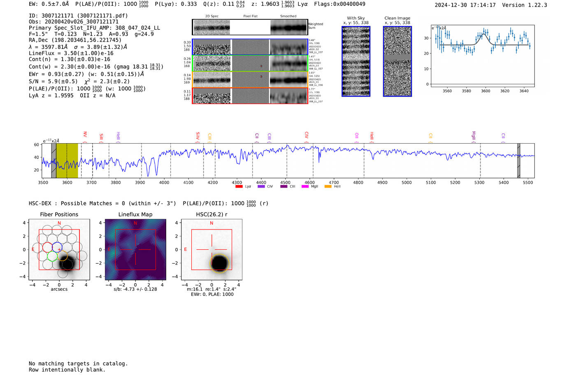Click the timestamp 2024-12-30 17:14:17
This screenshot has height=392, width=576.
[465, 5]
